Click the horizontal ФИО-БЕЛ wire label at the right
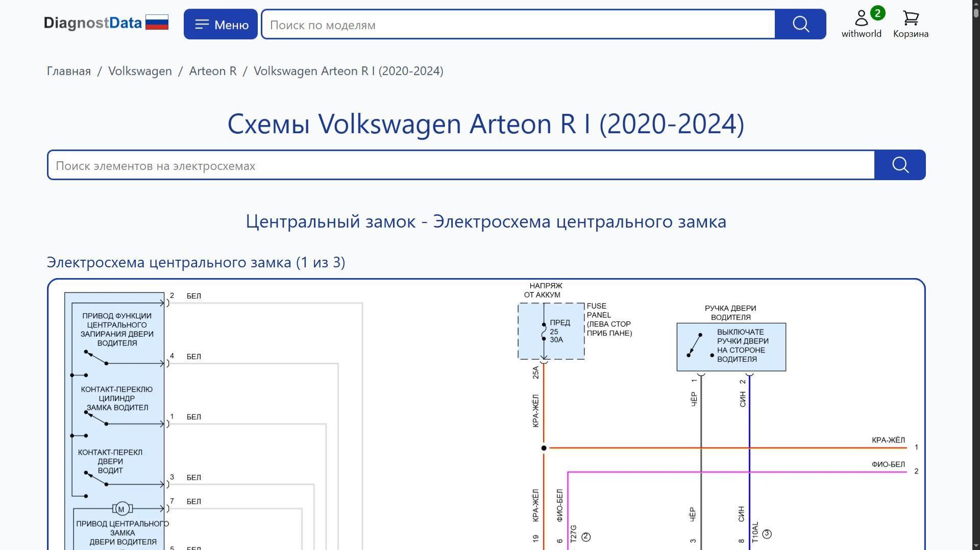980x550 pixels. tap(888, 465)
